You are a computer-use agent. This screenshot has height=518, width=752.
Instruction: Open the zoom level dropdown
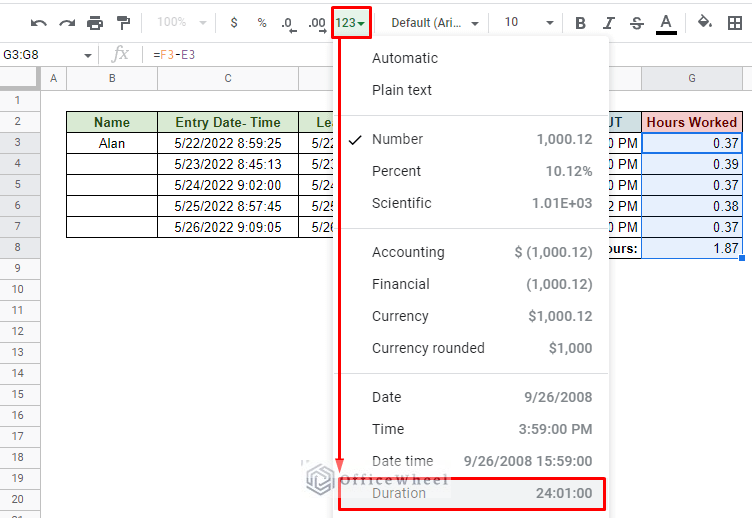coord(181,22)
